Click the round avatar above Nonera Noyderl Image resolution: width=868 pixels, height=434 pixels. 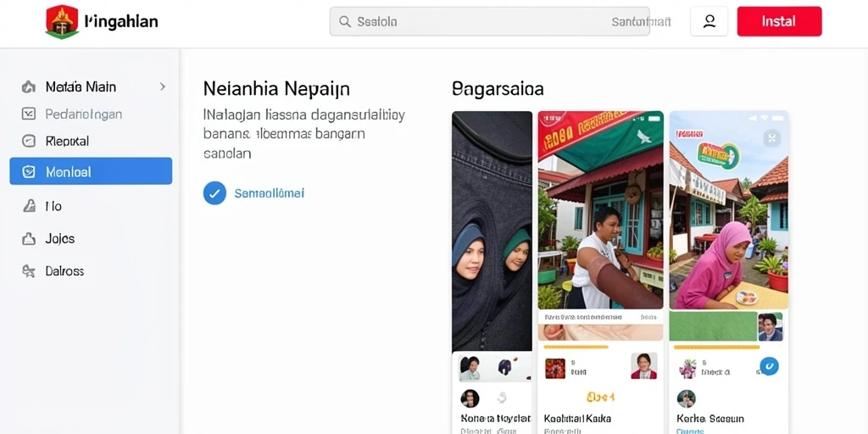[x=470, y=398]
